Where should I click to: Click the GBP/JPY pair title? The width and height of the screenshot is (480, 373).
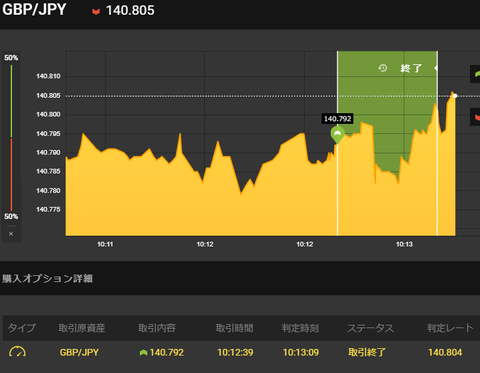pyautogui.click(x=34, y=10)
